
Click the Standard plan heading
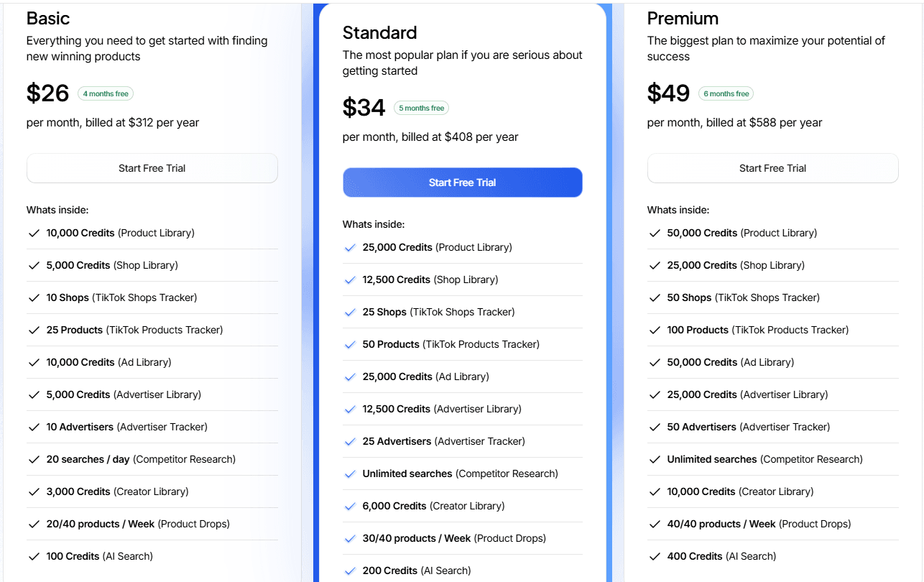click(x=379, y=32)
